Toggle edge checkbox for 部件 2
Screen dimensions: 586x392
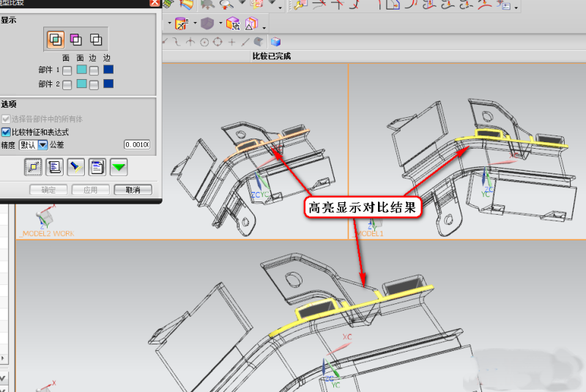pos(94,84)
